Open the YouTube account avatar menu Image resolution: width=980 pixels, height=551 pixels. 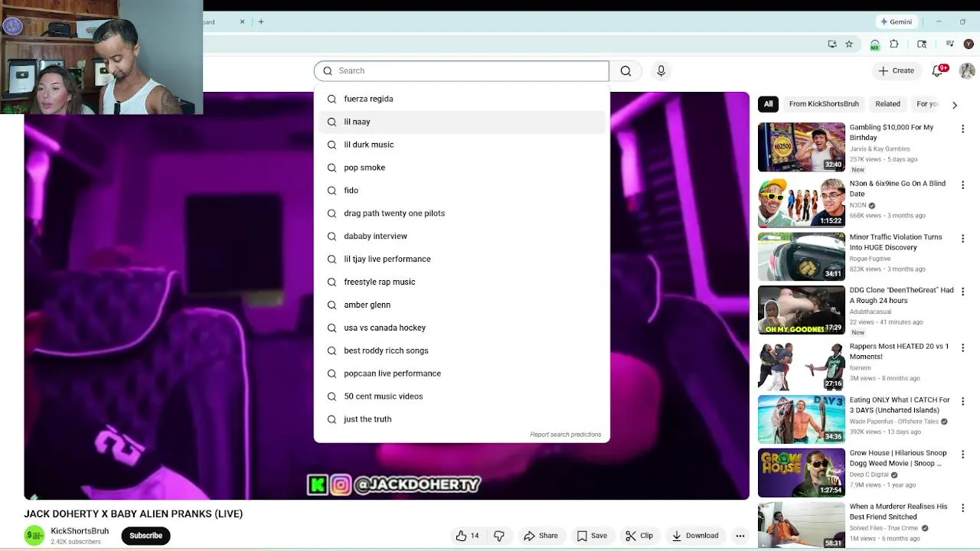pyautogui.click(x=967, y=70)
